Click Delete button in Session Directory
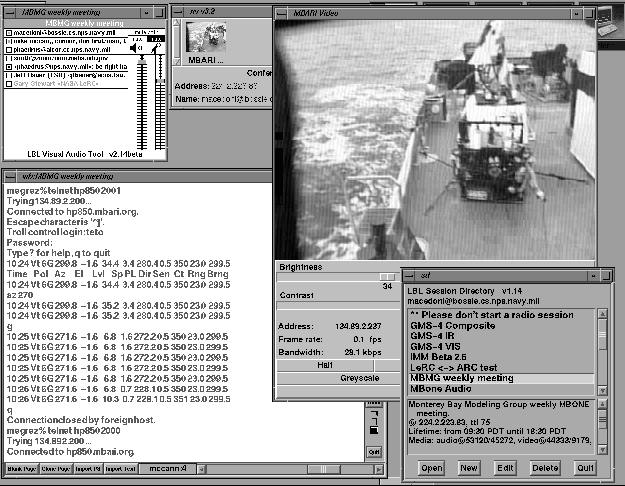 (x=544, y=467)
